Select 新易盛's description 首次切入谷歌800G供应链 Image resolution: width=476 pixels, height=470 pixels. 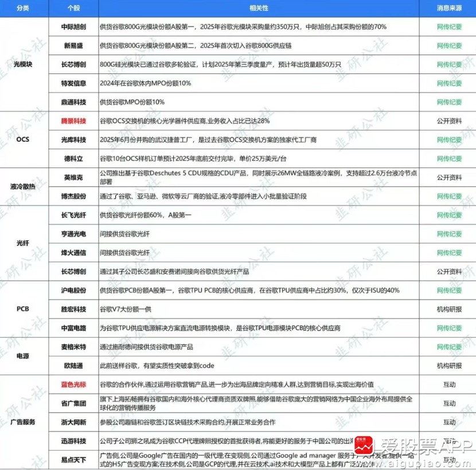[x=196, y=45]
